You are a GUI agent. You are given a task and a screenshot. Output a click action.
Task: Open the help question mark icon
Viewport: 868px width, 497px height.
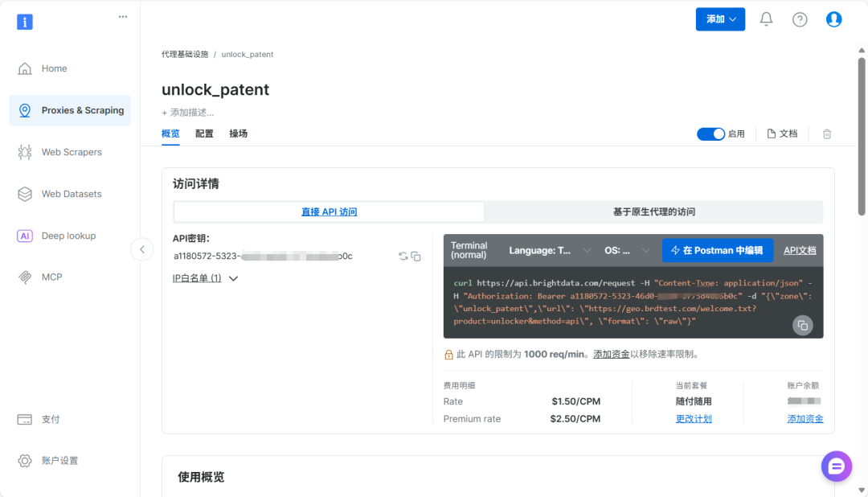tap(800, 19)
